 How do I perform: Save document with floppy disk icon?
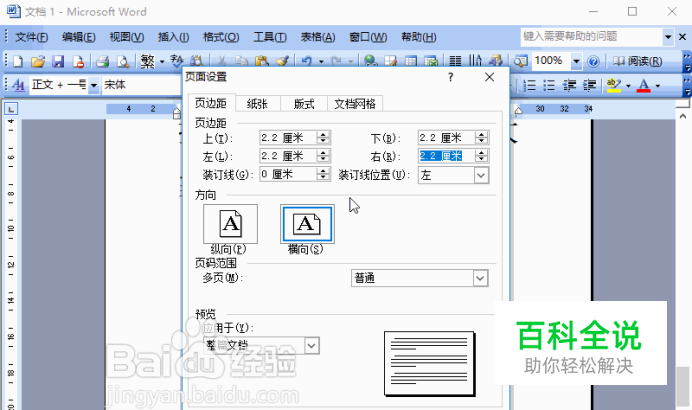coord(58,61)
